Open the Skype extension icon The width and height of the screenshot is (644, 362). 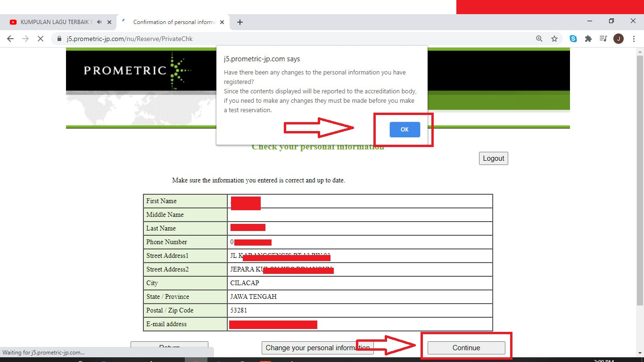pos(573,39)
